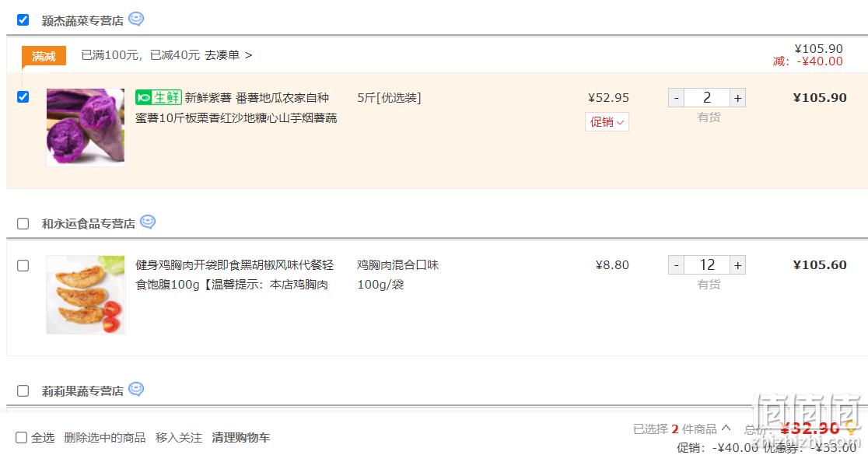Screen dimensions: 868x455
Task: Click the green 生鲜 badge icon
Action: point(159,97)
